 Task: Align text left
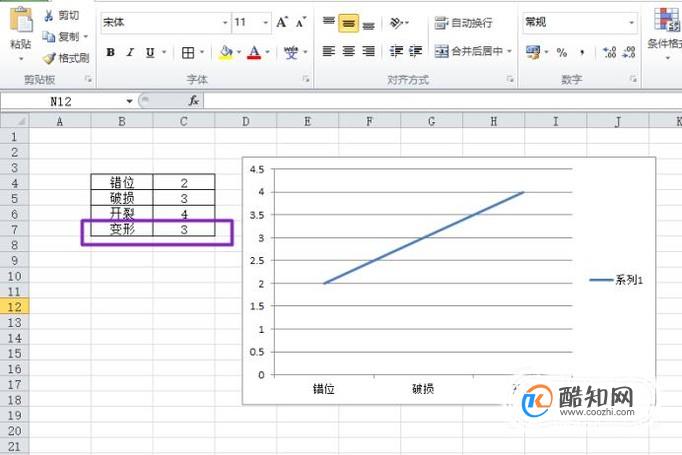[x=328, y=51]
